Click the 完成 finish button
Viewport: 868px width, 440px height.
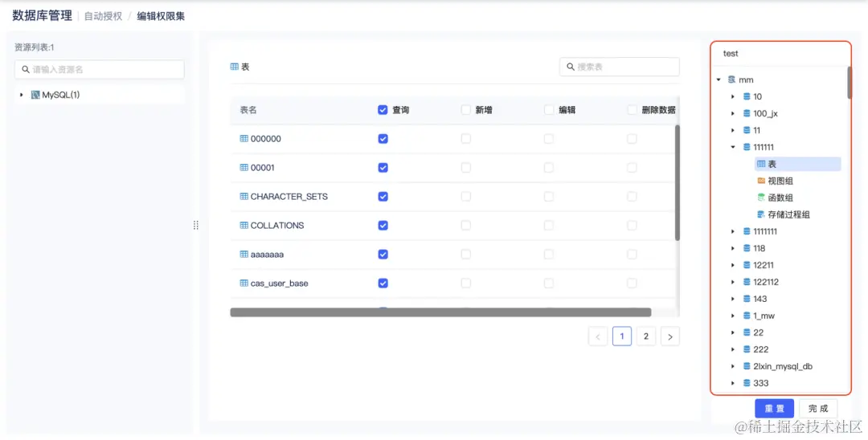pyautogui.click(x=818, y=409)
